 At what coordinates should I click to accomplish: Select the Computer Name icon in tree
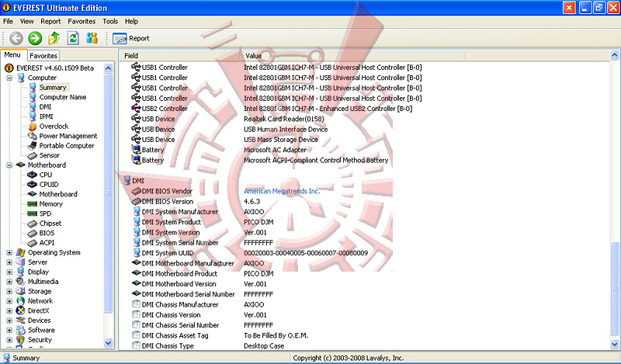[x=33, y=97]
